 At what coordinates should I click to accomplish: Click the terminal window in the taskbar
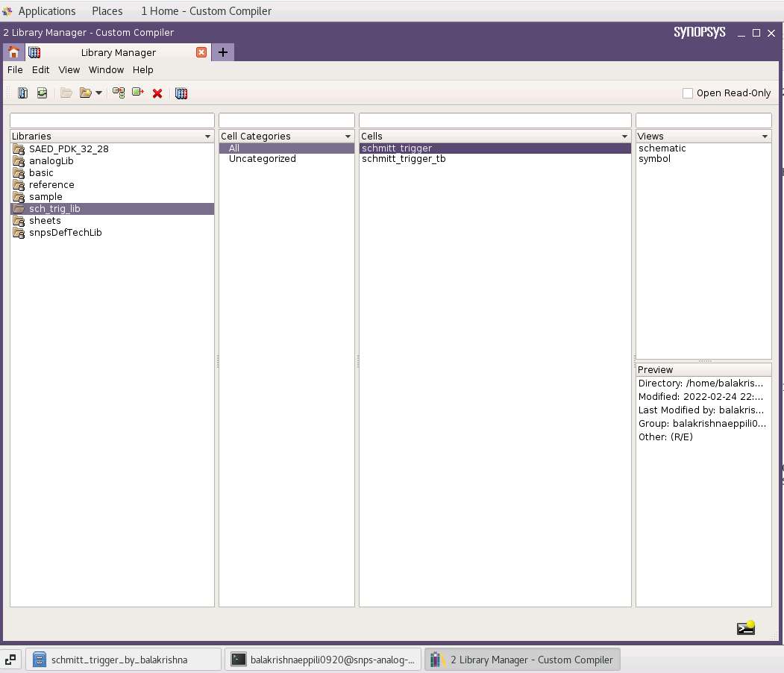point(323,659)
